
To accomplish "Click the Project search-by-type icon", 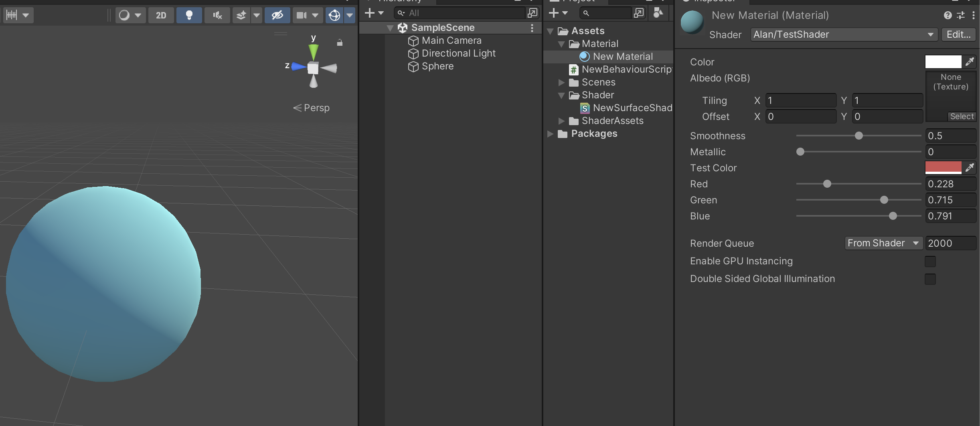I will 658,13.
